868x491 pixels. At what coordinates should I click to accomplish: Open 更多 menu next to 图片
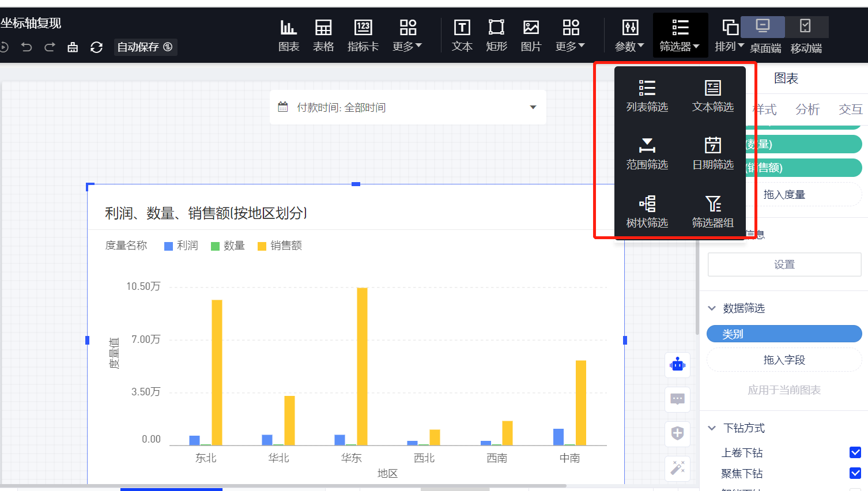pyautogui.click(x=571, y=36)
